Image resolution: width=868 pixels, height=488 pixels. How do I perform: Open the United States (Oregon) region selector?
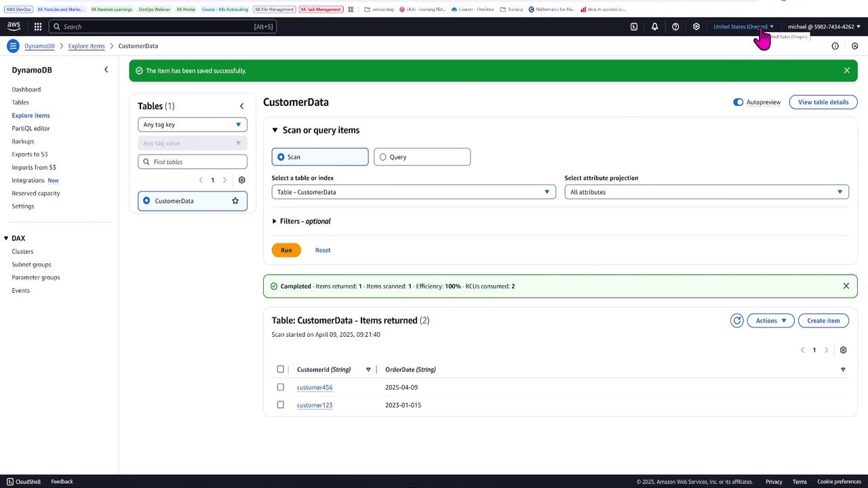[x=744, y=26]
